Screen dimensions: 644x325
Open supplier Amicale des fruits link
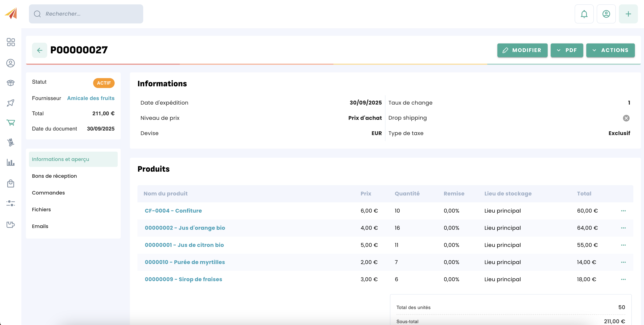(91, 98)
